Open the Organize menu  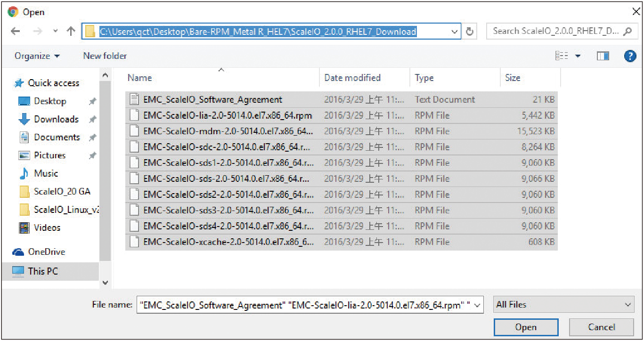click(37, 56)
